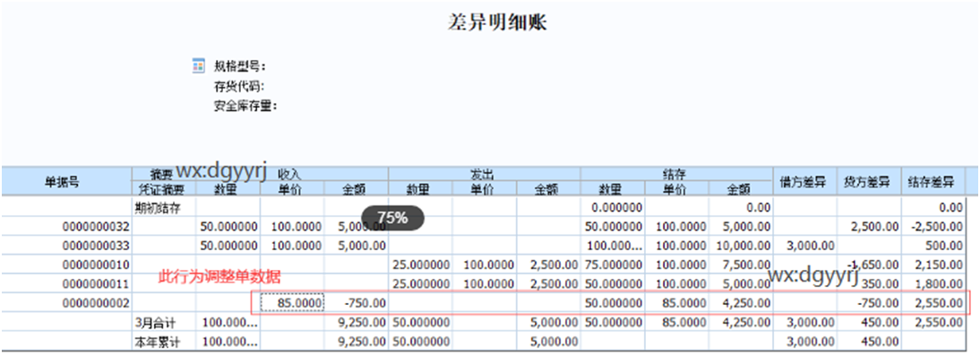Select document number 0000000033
This screenshot has width=980, height=356.
(x=96, y=246)
